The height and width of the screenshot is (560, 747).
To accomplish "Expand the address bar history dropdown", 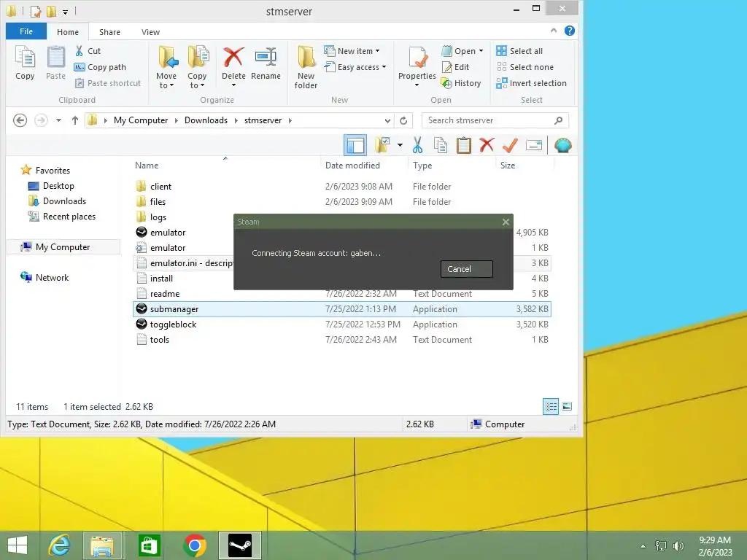I will click(x=387, y=120).
